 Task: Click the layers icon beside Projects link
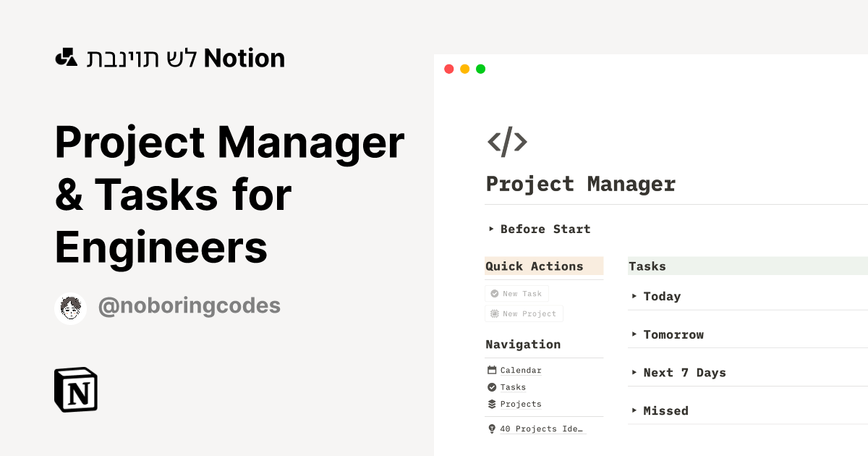(x=491, y=404)
